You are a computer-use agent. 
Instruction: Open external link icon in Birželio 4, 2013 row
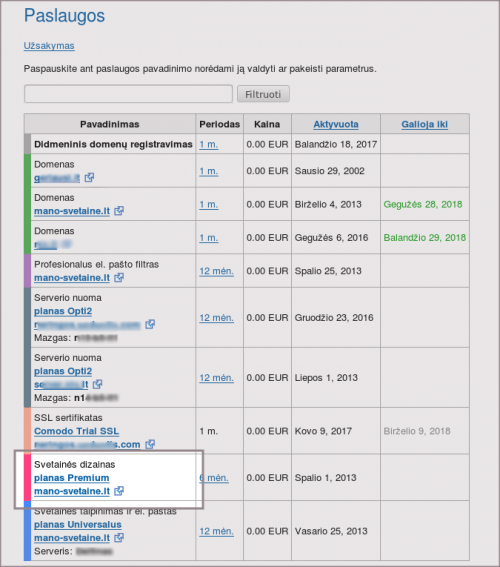click(119, 211)
